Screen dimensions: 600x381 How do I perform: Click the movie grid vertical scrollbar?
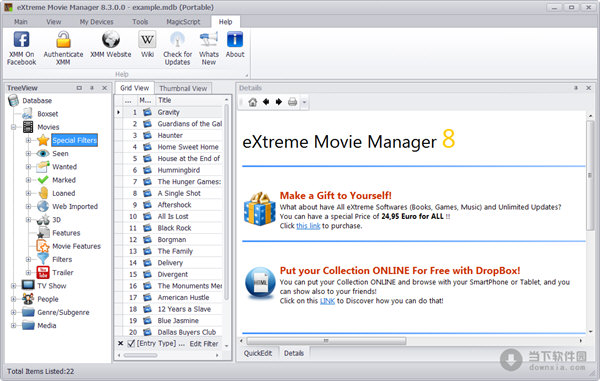[x=226, y=203]
